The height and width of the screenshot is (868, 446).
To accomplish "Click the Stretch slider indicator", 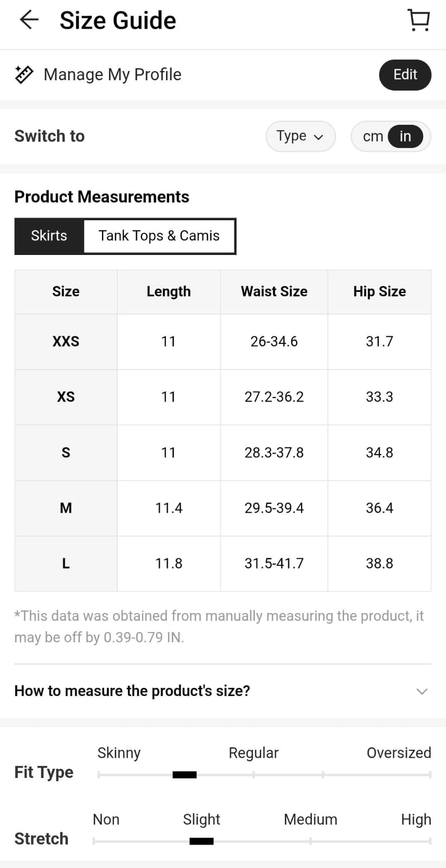I will pyautogui.click(x=201, y=841).
